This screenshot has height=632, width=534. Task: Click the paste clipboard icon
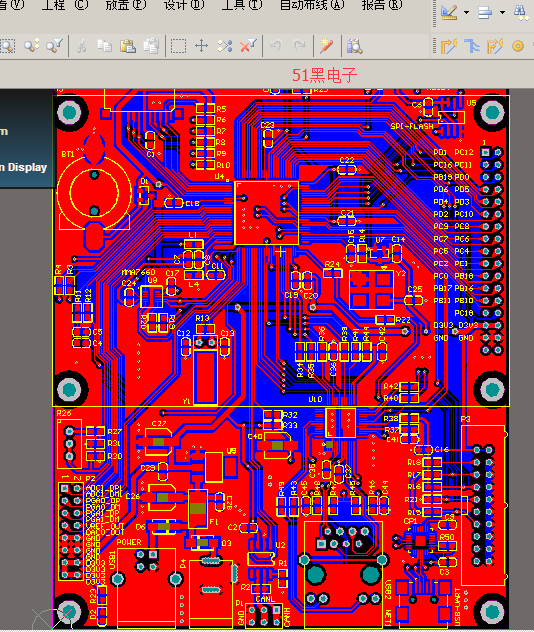click(128, 46)
